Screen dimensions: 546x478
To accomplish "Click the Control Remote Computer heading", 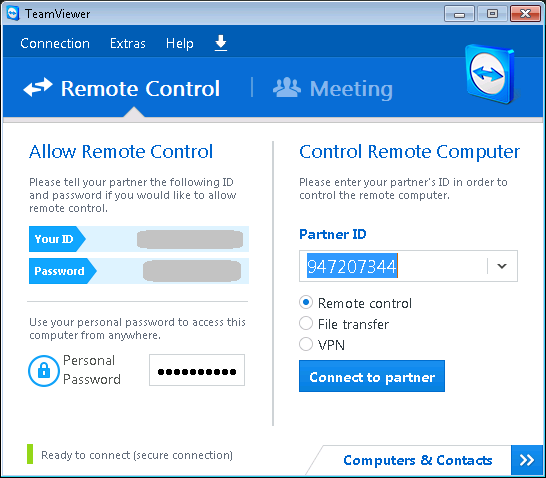I will pos(410,152).
